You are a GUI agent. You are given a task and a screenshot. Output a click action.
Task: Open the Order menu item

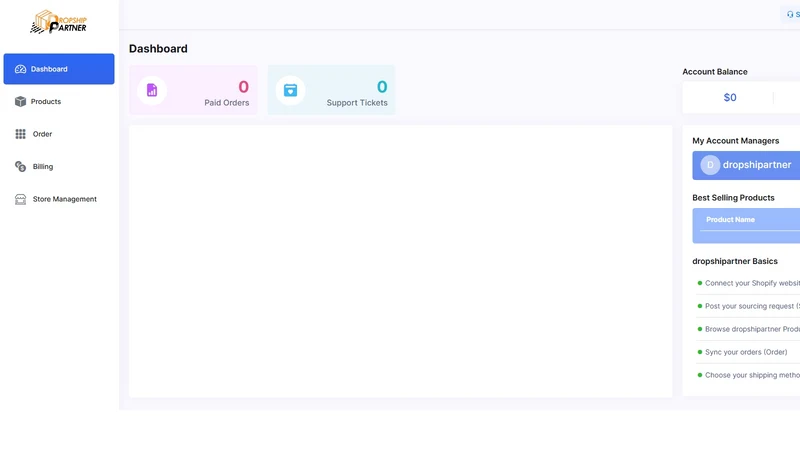[59, 134]
